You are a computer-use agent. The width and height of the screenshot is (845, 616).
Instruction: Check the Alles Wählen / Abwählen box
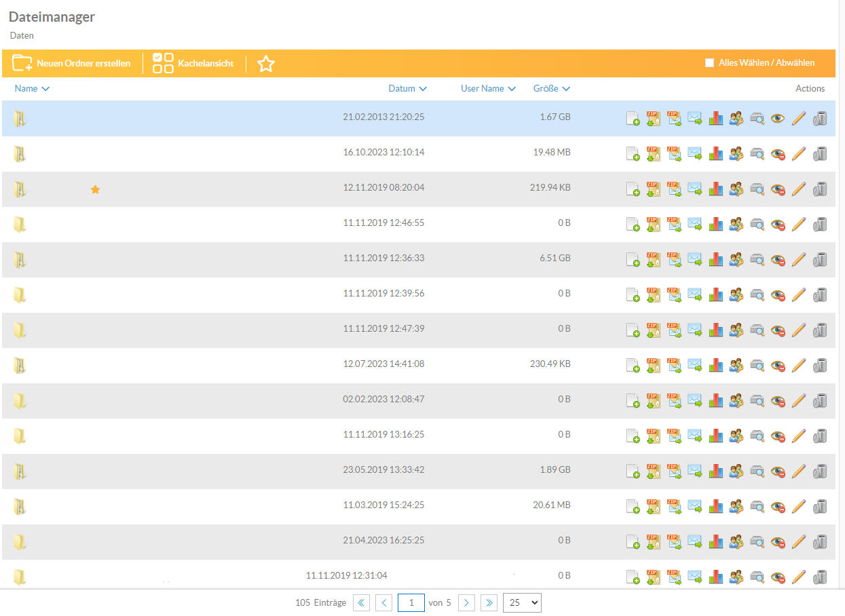coord(709,63)
